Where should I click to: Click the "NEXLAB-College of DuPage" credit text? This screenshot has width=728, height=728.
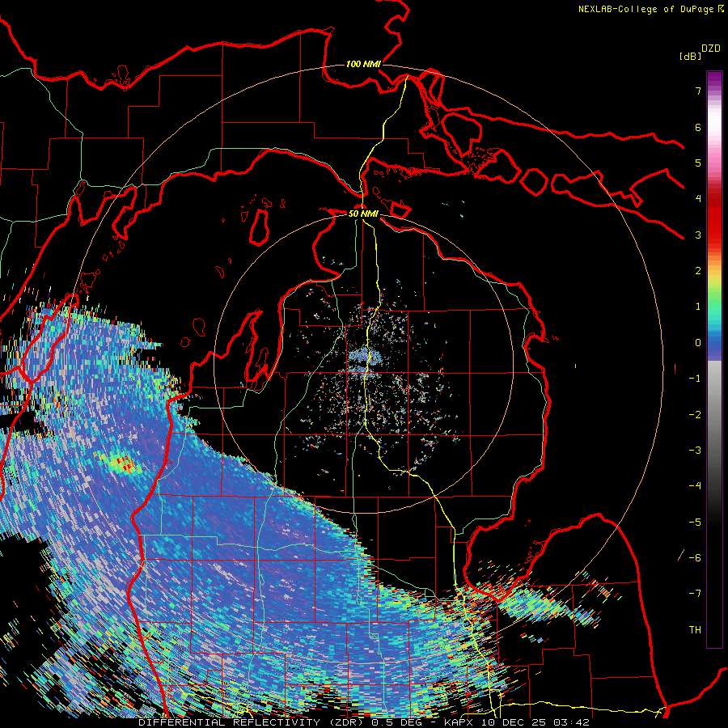645,9
